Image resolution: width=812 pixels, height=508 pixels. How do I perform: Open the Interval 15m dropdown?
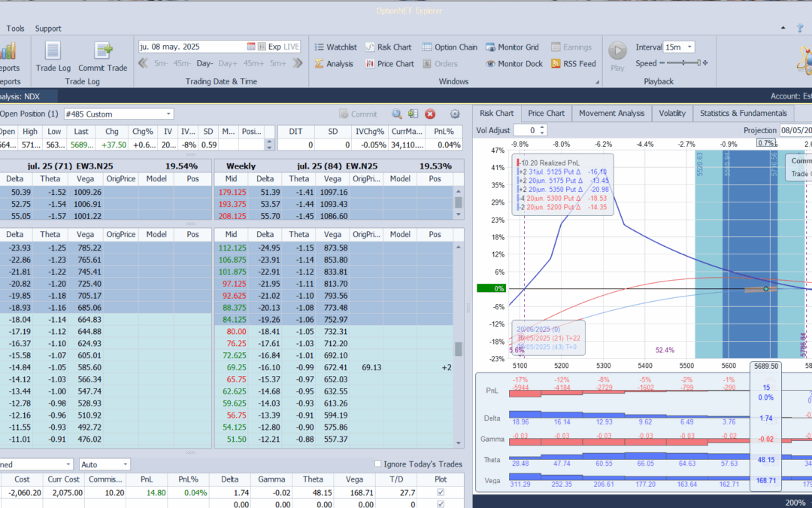point(689,47)
